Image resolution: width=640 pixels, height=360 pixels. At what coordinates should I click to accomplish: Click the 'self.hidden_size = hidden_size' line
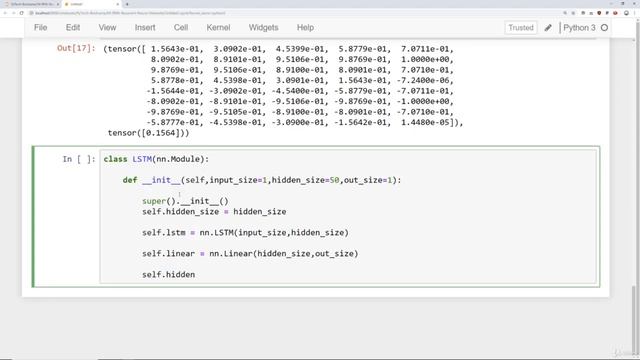point(214,212)
